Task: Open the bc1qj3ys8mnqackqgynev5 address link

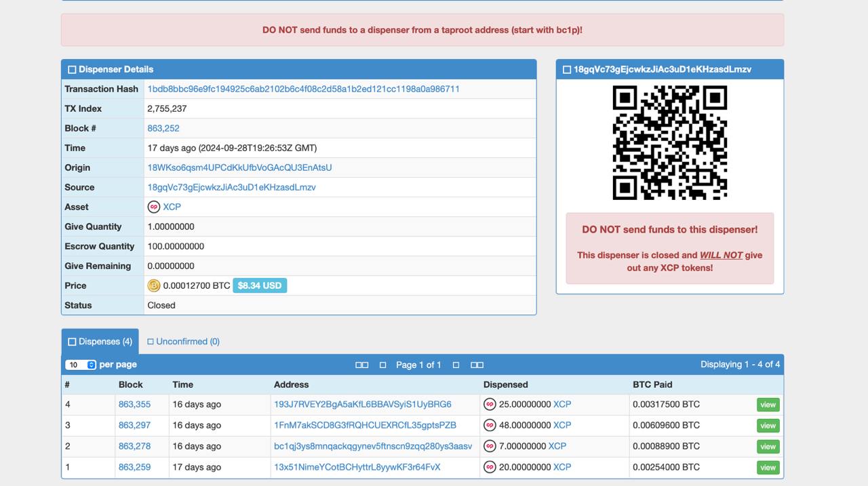Action: pos(373,446)
